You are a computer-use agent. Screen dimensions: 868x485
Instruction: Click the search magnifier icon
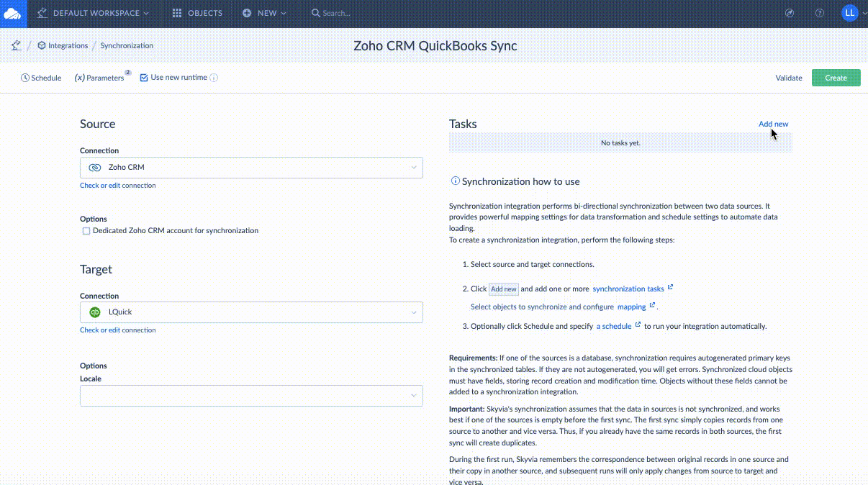(315, 13)
